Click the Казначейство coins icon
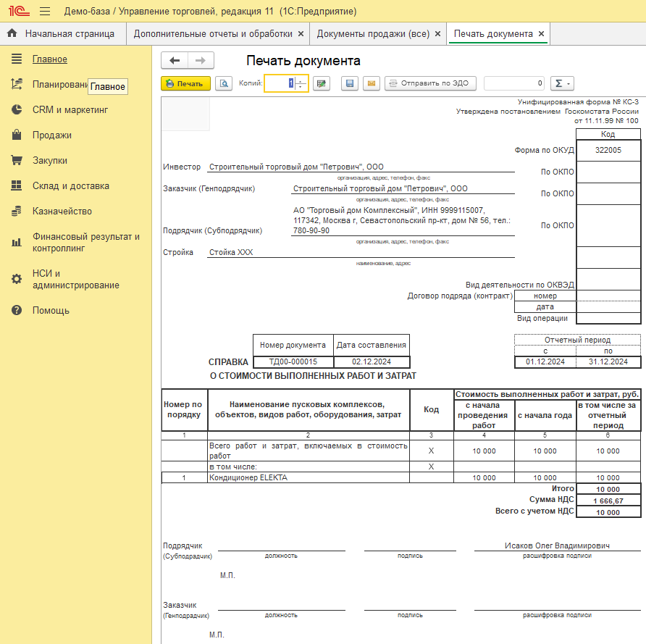 pyautogui.click(x=17, y=211)
